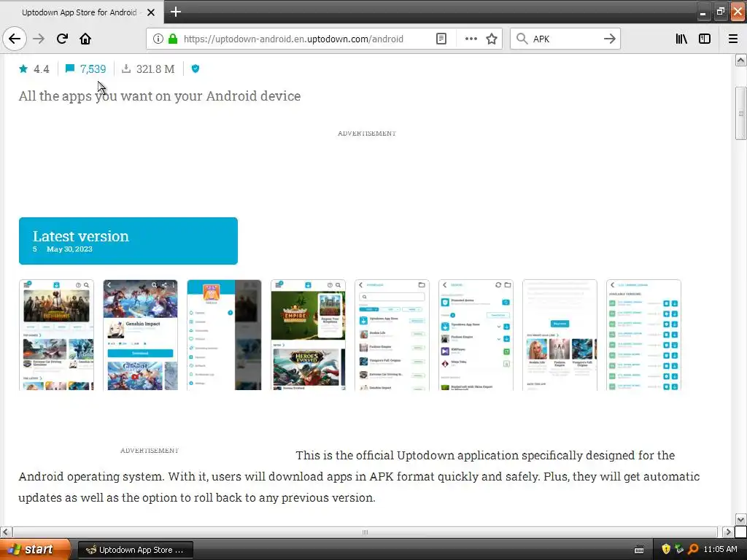Reload the current page
Screen dimensions: 747x560
62,39
